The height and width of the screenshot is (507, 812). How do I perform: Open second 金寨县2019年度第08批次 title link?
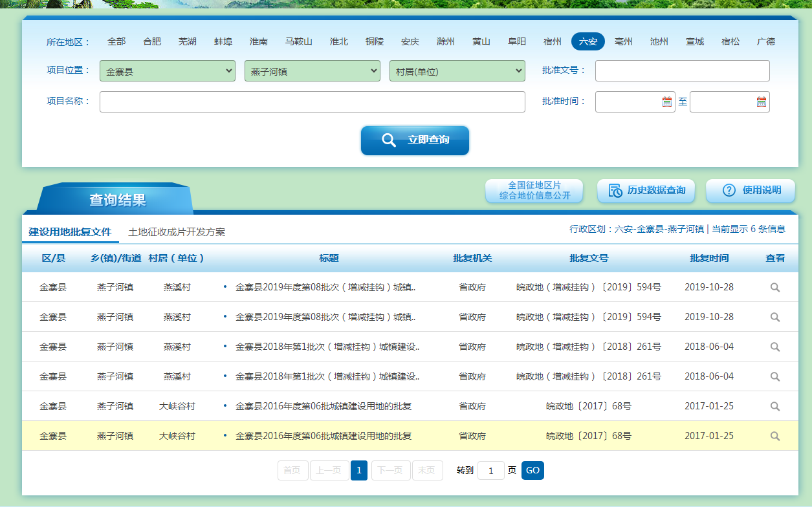point(325,318)
